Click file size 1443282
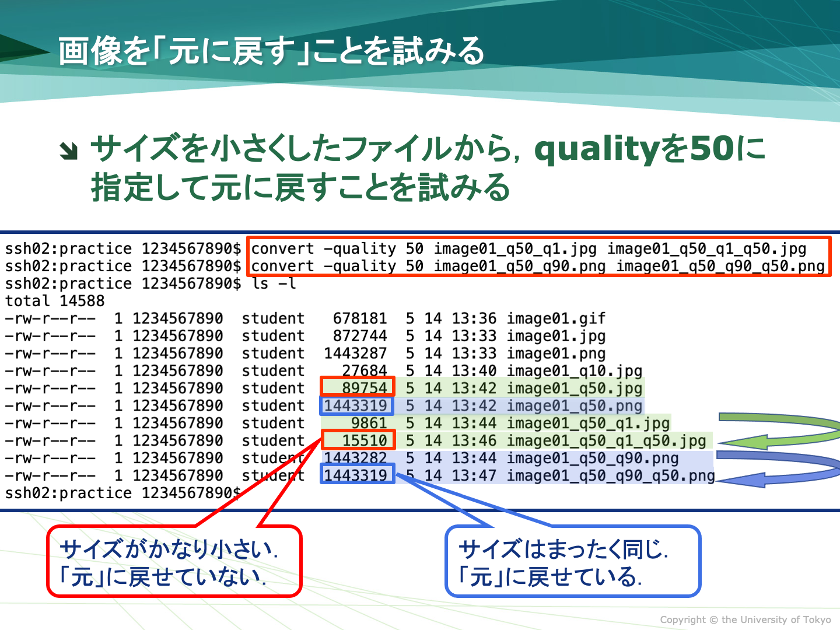840x630 pixels. 355,459
